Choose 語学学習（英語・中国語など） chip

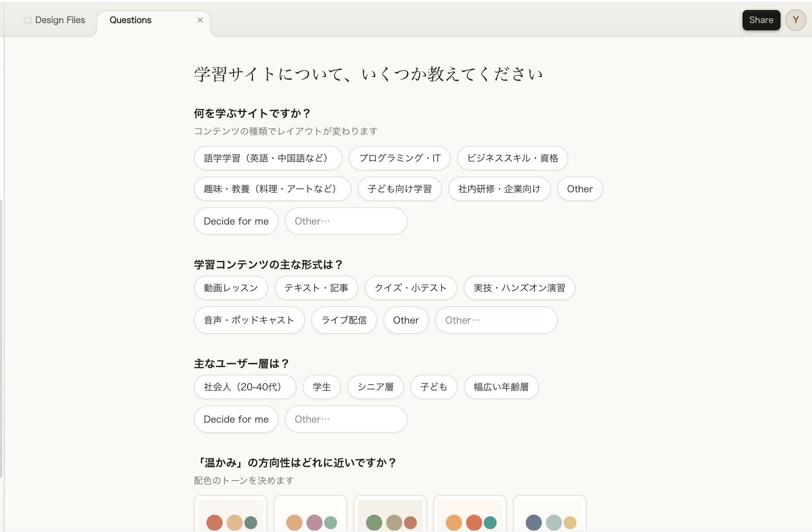click(x=267, y=158)
